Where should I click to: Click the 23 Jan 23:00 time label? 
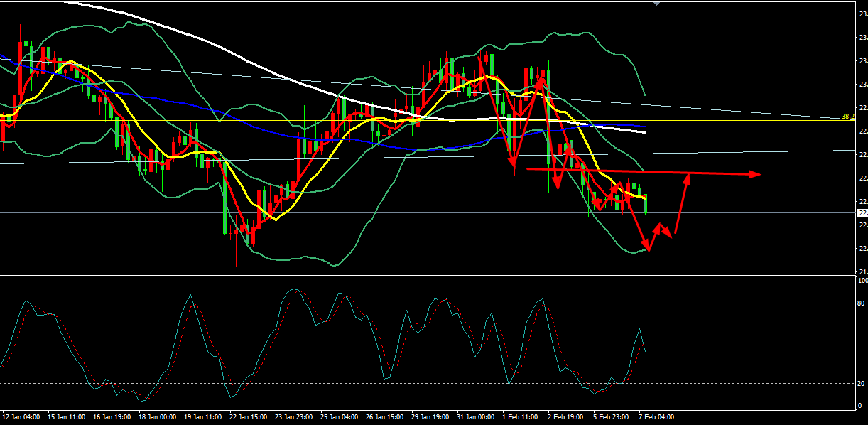(x=293, y=416)
